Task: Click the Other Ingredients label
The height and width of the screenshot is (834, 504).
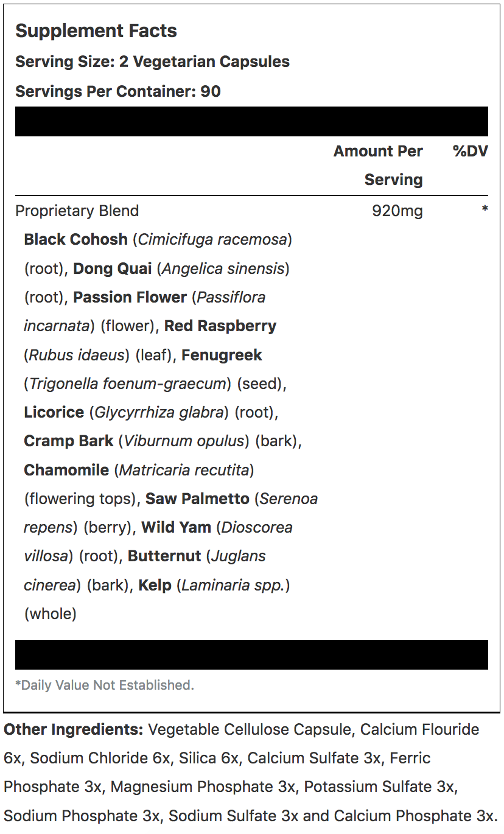Action: coord(73,729)
